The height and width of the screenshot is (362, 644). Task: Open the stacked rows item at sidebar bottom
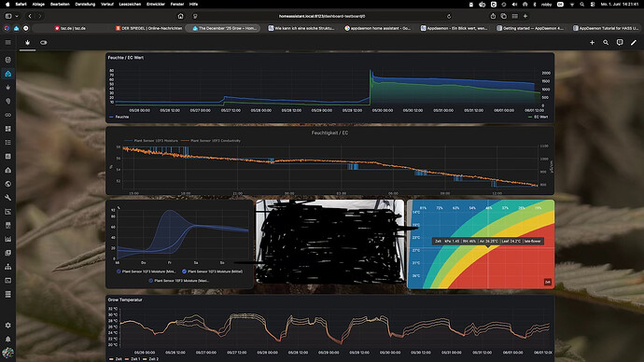[x=7, y=294]
